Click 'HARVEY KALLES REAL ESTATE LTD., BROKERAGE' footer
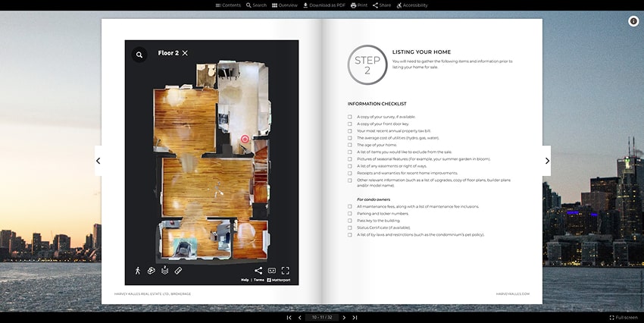This screenshot has height=323, width=644. pos(152,294)
